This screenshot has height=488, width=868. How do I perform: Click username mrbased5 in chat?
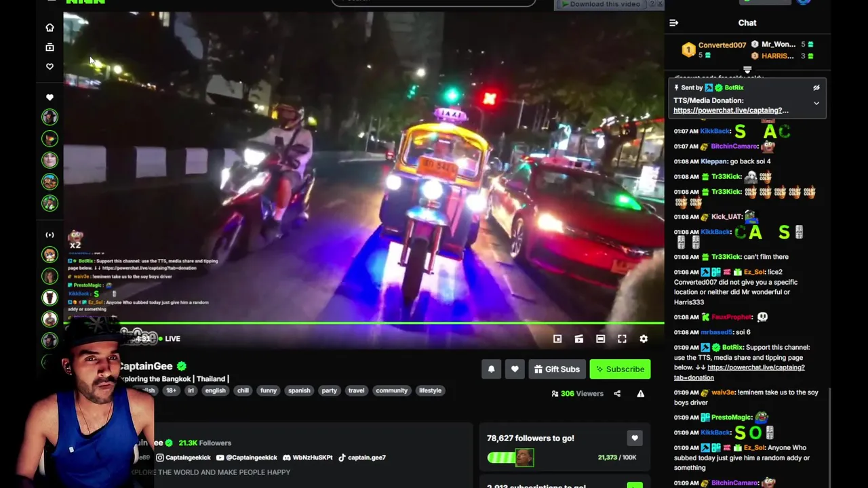[717, 333]
